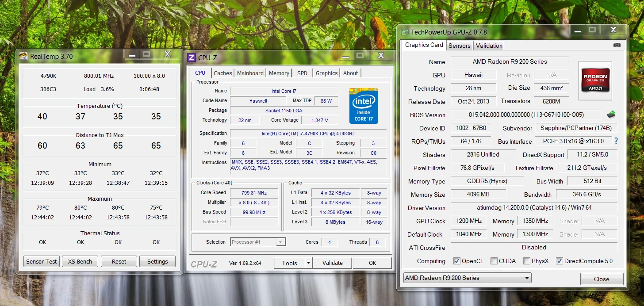
Task: Click the Memory Size value 4096 MB
Action: pyautogui.click(x=478, y=194)
